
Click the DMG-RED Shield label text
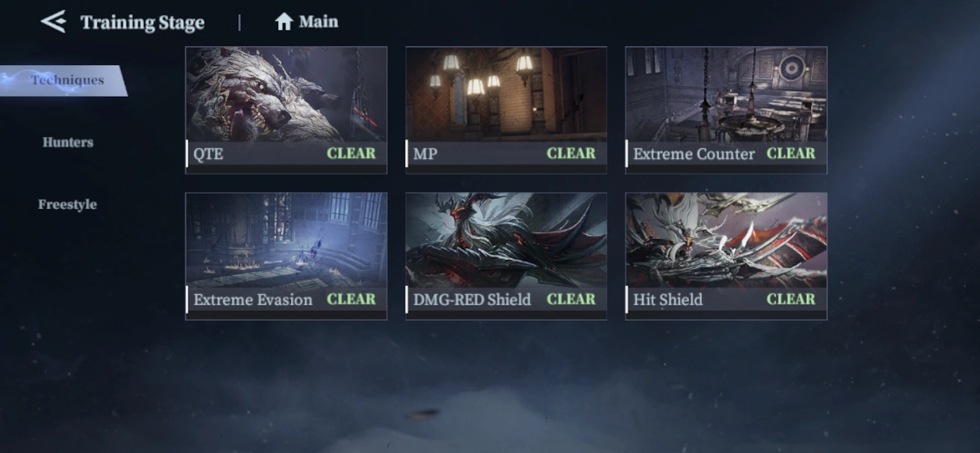[x=472, y=300]
